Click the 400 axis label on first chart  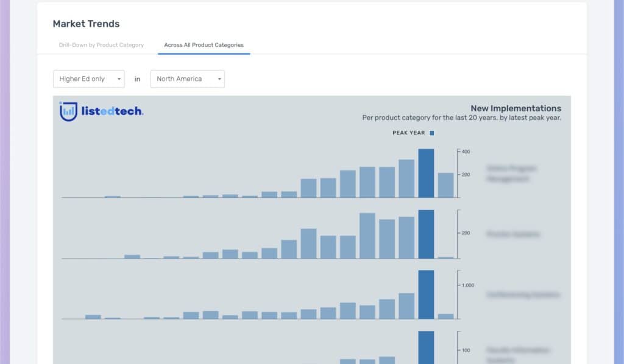click(466, 152)
